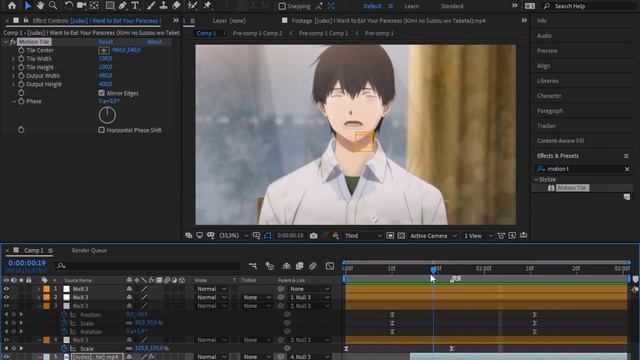Switch to the Render Queue tab
Viewport: 640px width, 360px height.
click(89, 250)
